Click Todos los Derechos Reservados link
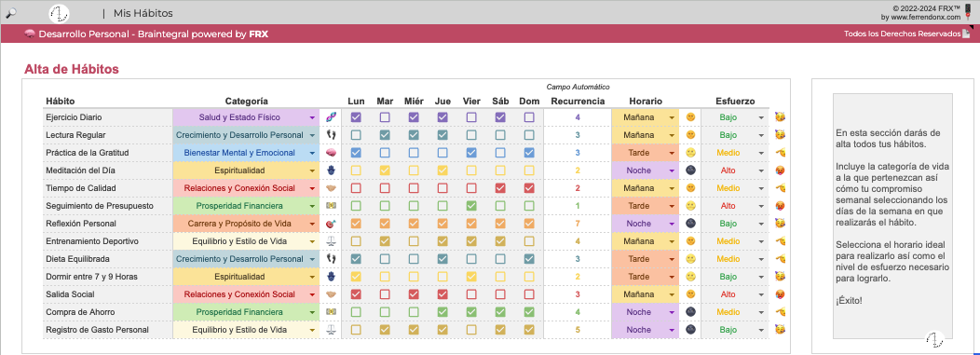 tap(902, 34)
